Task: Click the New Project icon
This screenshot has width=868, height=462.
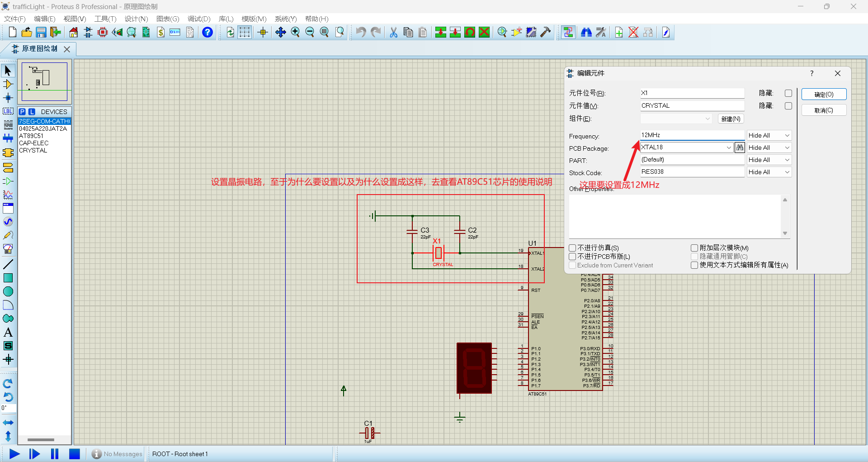Action: coord(13,32)
